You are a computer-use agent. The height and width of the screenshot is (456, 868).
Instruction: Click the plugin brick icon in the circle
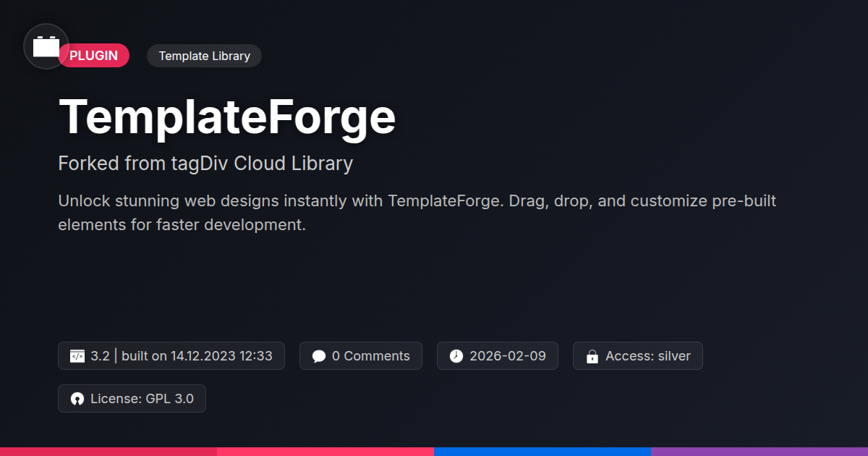click(46, 46)
